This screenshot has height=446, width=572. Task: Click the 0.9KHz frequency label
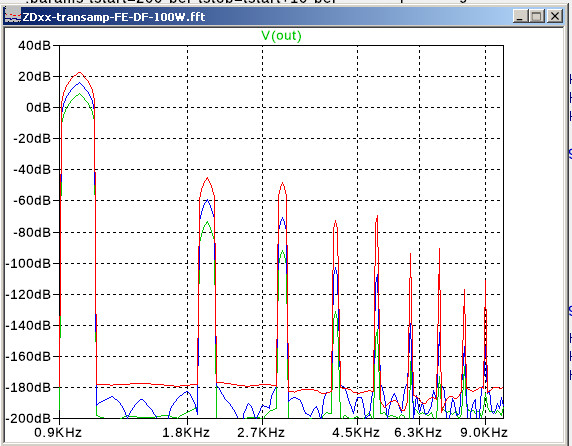[58, 433]
